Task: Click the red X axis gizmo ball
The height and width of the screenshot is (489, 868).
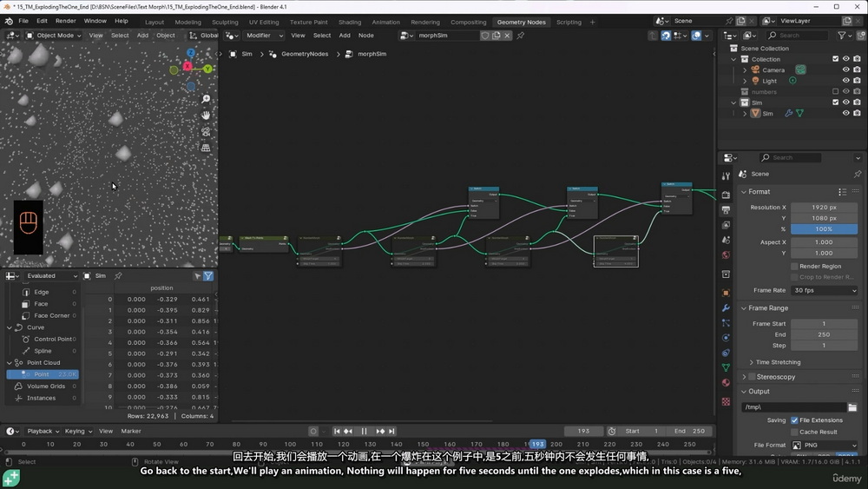Action: click(187, 67)
